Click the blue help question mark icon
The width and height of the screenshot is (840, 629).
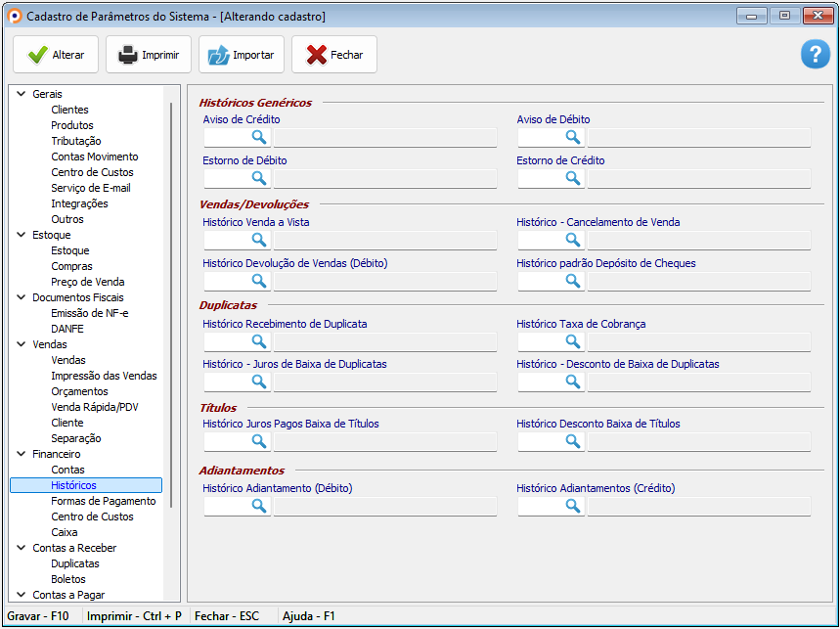tap(815, 55)
